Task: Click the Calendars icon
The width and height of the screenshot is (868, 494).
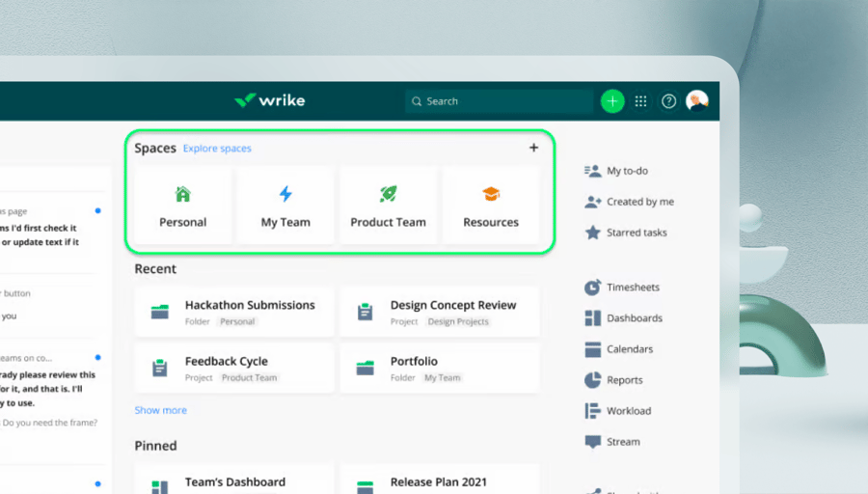Action: pos(592,349)
